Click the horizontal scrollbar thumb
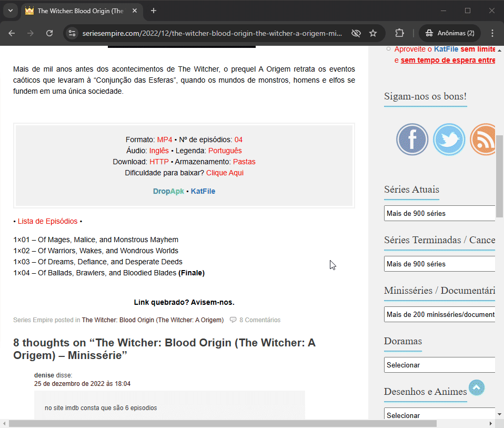 (x=223, y=423)
